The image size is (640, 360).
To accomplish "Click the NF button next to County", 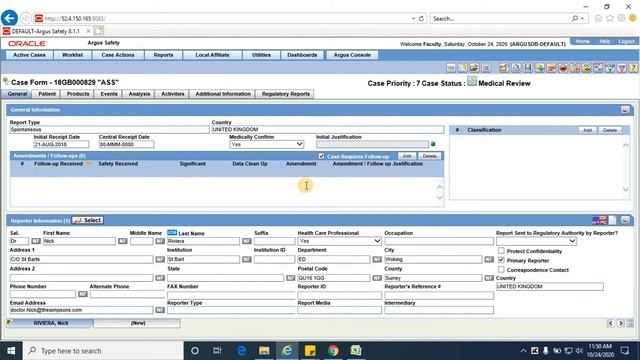I will pos(489,278).
